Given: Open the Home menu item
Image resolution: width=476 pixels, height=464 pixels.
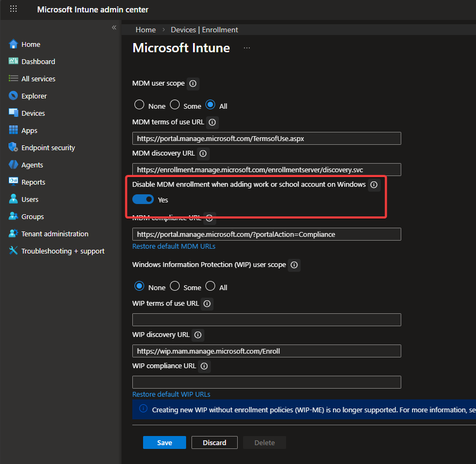Looking at the screenshot, I should click(31, 44).
